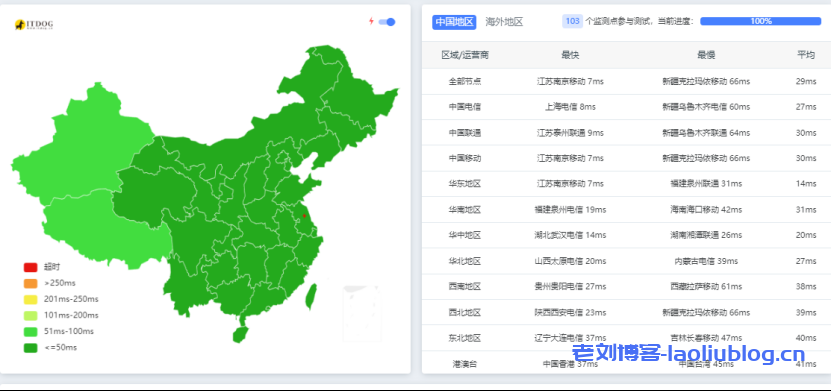The width and height of the screenshot is (831, 391).
Task: Select the 华北地区 row label
Action: pos(465,261)
